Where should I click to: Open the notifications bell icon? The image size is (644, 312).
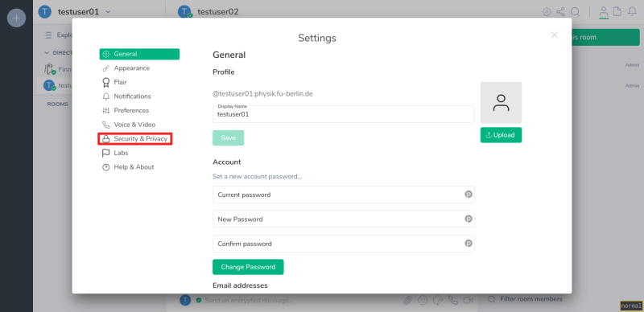(632, 12)
